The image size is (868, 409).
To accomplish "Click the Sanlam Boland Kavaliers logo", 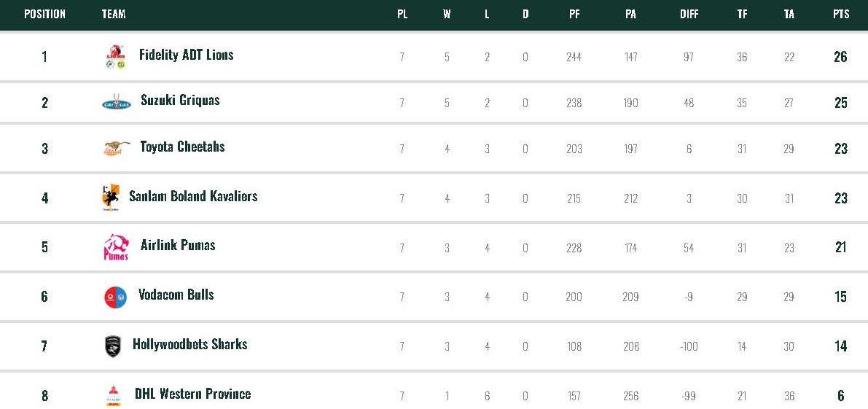I will [110, 198].
